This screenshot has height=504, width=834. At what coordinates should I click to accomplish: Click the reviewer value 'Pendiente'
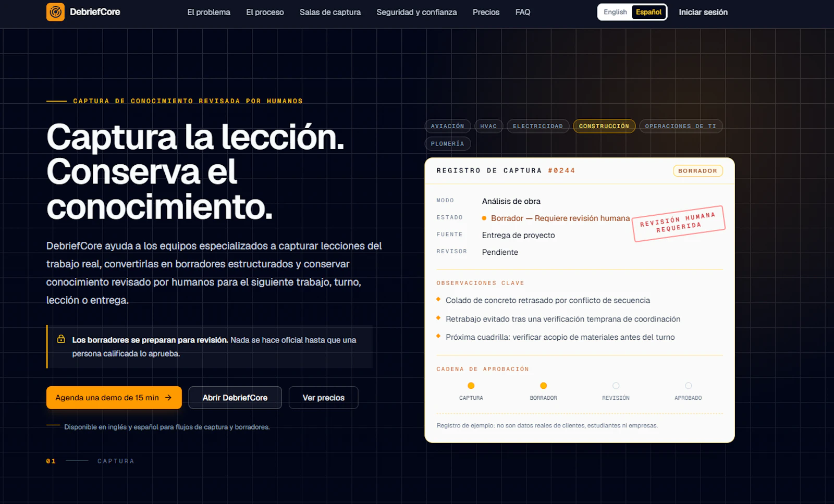[500, 252]
